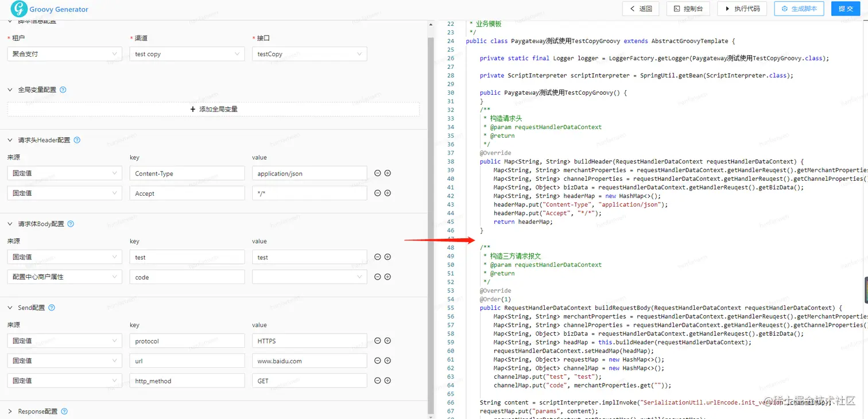Edit the */* value field
868x419 pixels.
(x=309, y=193)
